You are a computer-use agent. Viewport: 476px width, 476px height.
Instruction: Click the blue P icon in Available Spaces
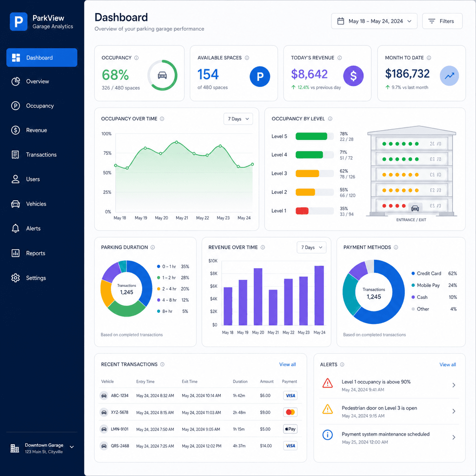pos(260,76)
